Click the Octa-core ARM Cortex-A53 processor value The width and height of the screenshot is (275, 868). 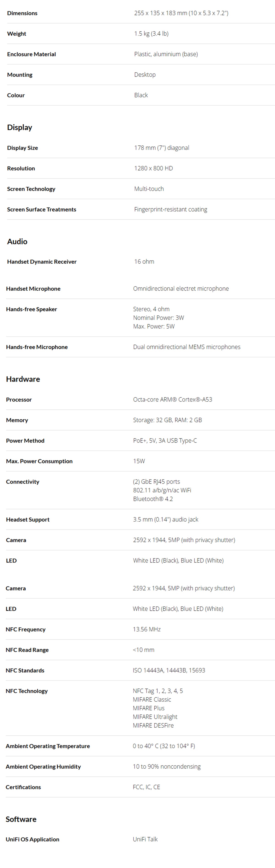(x=173, y=400)
